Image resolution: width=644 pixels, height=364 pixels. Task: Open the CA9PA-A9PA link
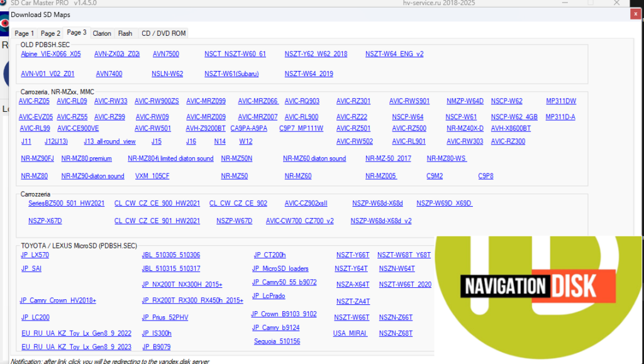[x=248, y=128]
